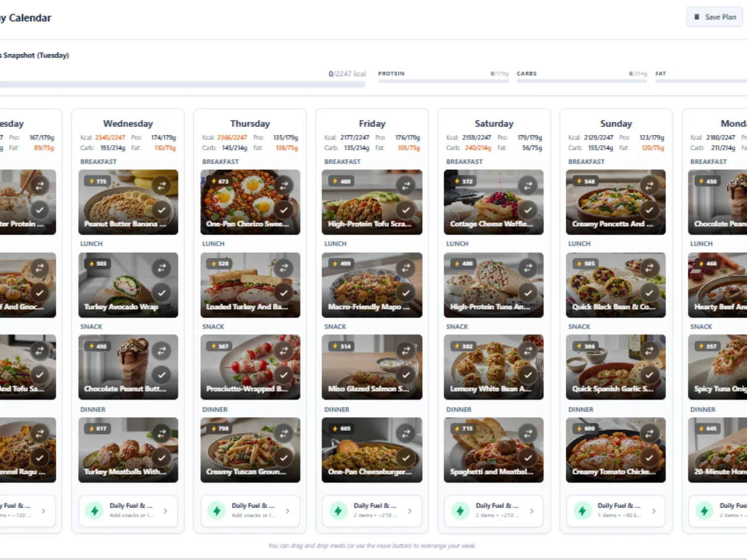Check off the Creamy Tomato Chicken dinner
The height and width of the screenshot is (560, 747).
click(649, 457)
